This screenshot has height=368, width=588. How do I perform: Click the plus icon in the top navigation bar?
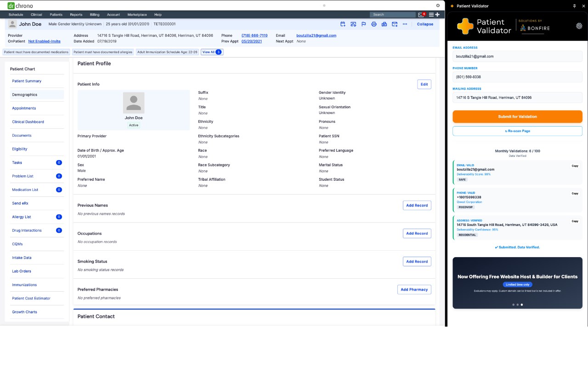[x=437, y=15]
